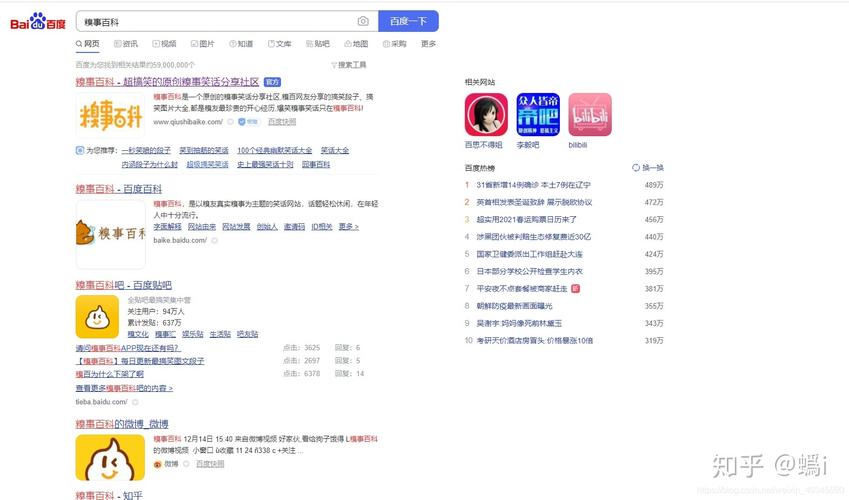Click the 百思不得姐 app icon
Viewport: 849px width, 500px height.
click(x=486, y=114)
